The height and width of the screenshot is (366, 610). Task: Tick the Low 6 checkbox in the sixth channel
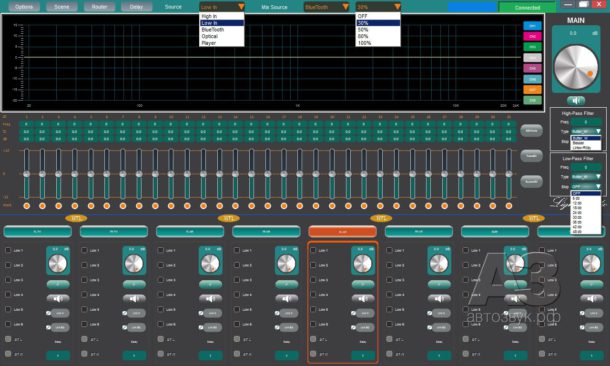pos(389,324)
